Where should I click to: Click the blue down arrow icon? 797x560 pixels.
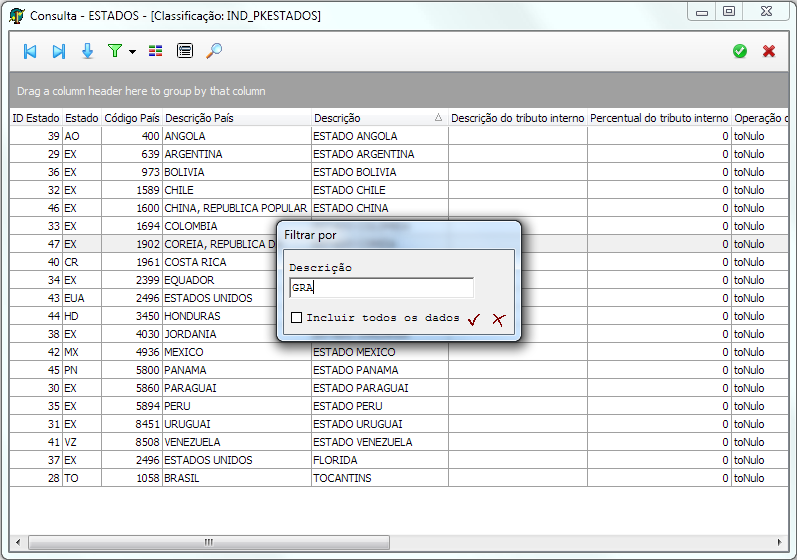click(x=87, y=51)
